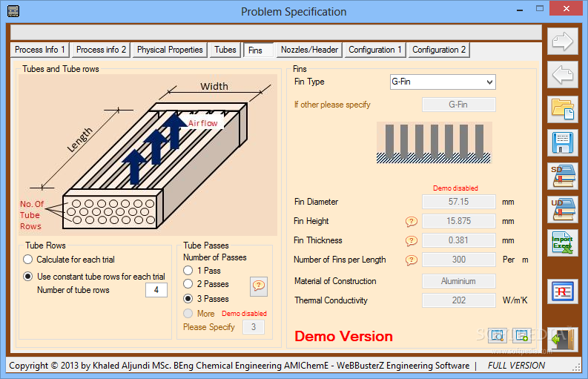Open the Fin Type dropdown

443,82
